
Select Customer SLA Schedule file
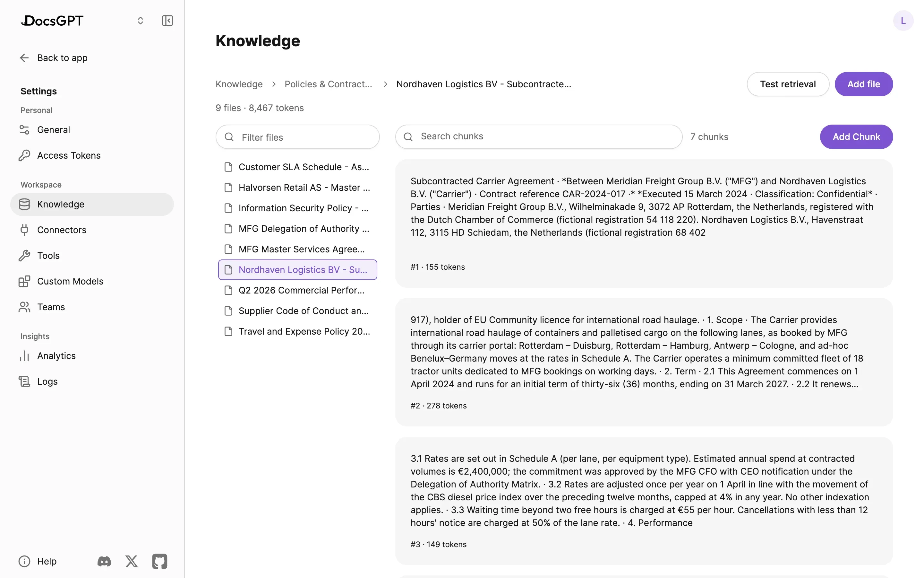click(x=297, y=167)
